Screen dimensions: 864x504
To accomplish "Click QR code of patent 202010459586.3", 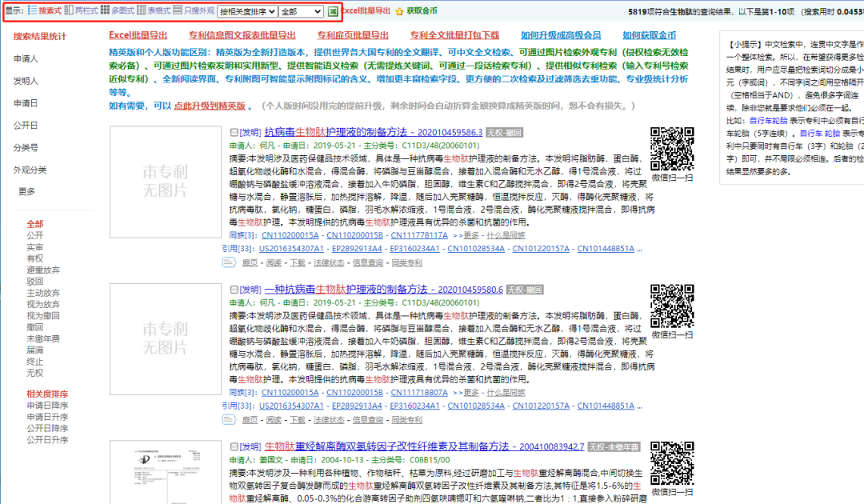I will (672, 150).
